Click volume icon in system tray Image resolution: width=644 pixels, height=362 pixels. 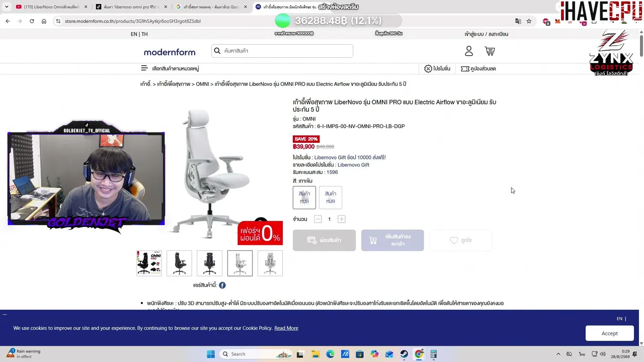point(603,354)
